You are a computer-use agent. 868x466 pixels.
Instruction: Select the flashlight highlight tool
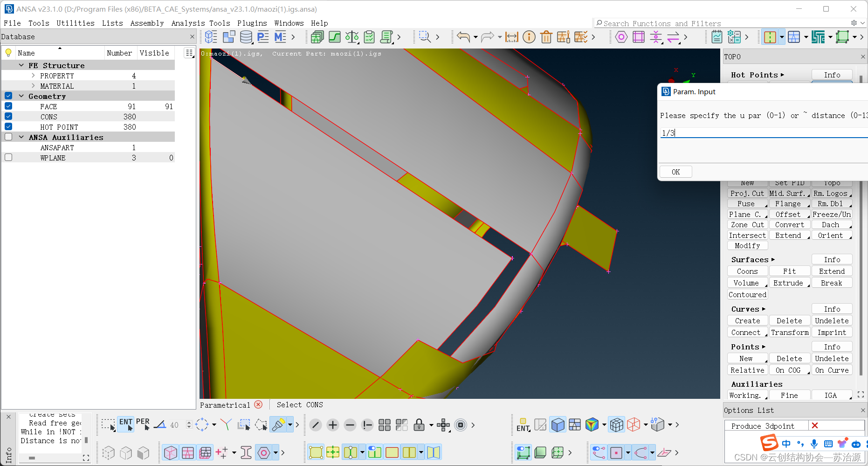click(278, 425)
